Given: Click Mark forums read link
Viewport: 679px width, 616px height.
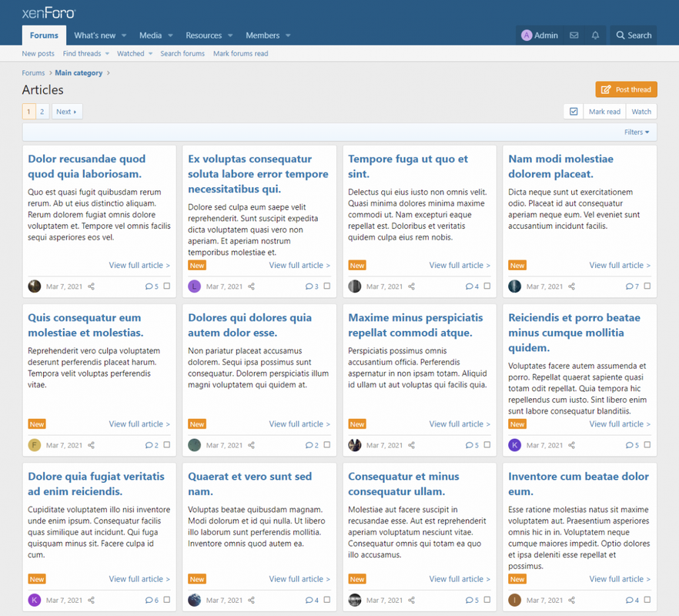Looking at the screenshot, I should pyautogui.click(x=240, y=54).
